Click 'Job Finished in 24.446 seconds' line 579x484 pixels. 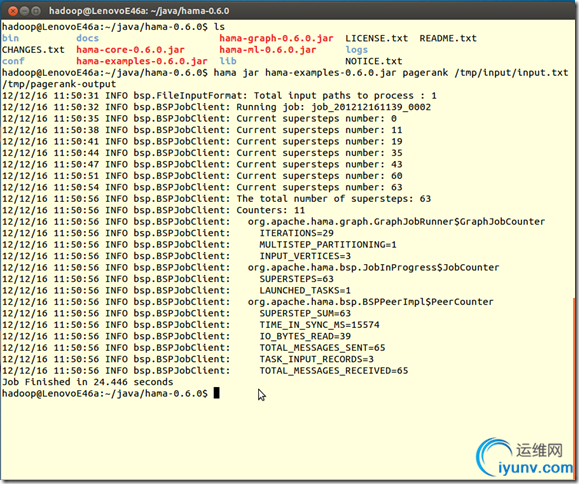[x=88, y=382]
